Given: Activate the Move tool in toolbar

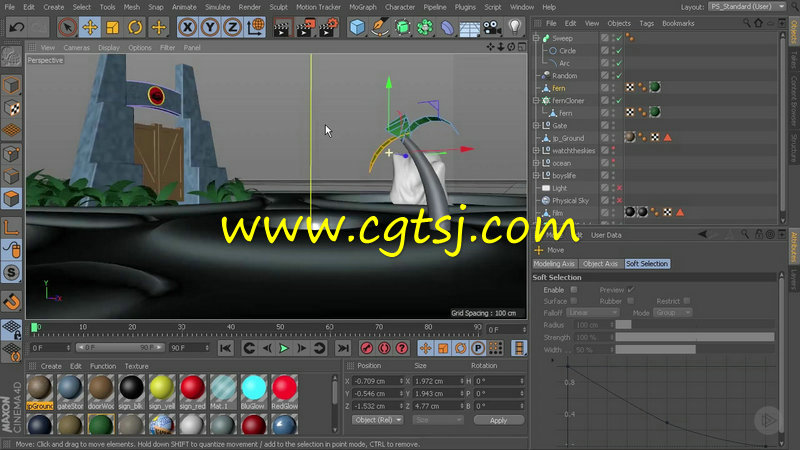Looking at the screenshot, I should click(90, 27).
